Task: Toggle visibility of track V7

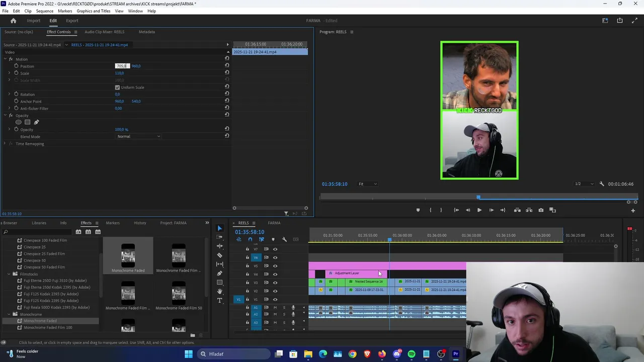Action: tap(275, 249)
